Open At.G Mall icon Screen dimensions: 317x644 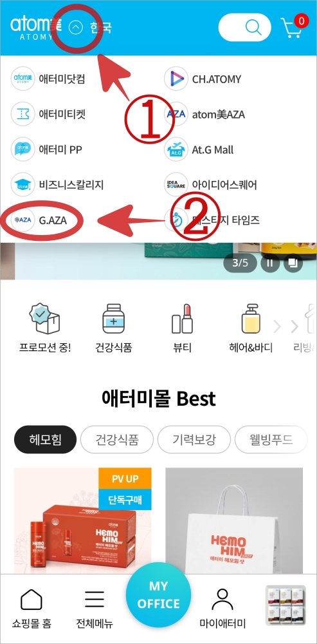tap(176, 149)
